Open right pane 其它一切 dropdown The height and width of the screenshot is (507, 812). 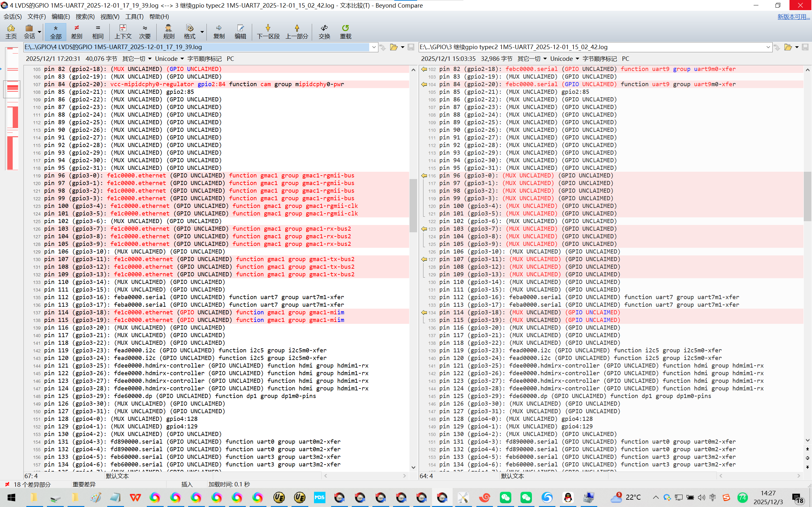[x=532, y=59]
